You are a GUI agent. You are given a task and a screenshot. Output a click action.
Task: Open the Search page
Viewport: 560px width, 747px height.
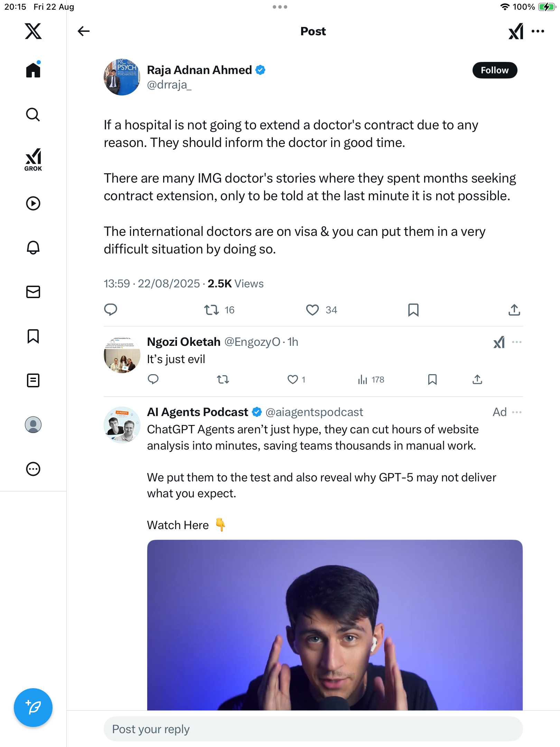[x=33, y=114]
